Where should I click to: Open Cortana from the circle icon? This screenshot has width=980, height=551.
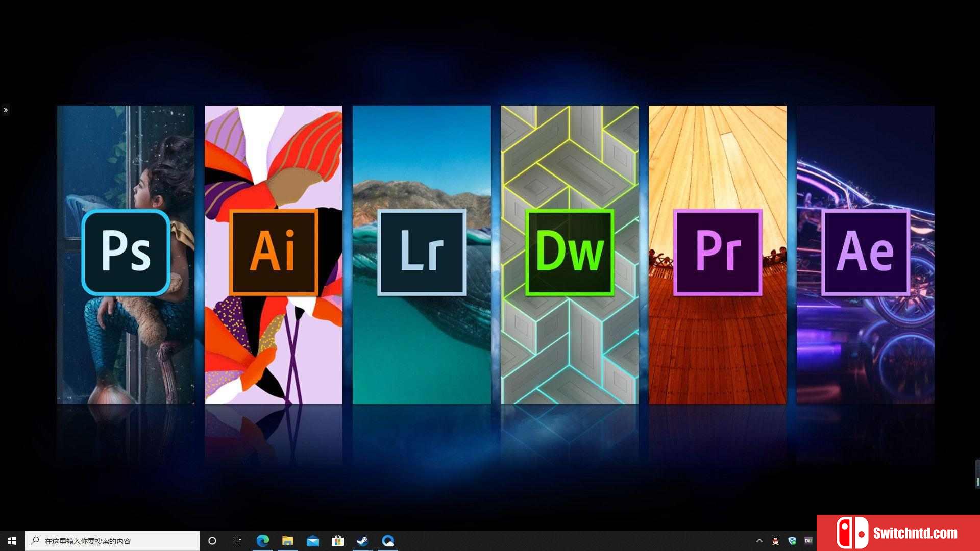[x=212, y=541]
